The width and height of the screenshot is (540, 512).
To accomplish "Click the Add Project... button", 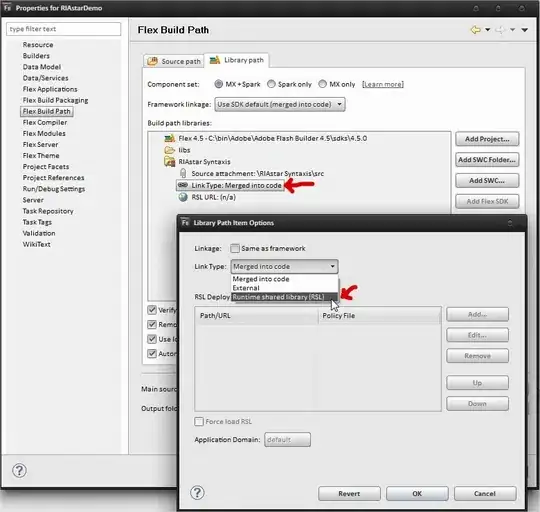I will click(487, 139).
